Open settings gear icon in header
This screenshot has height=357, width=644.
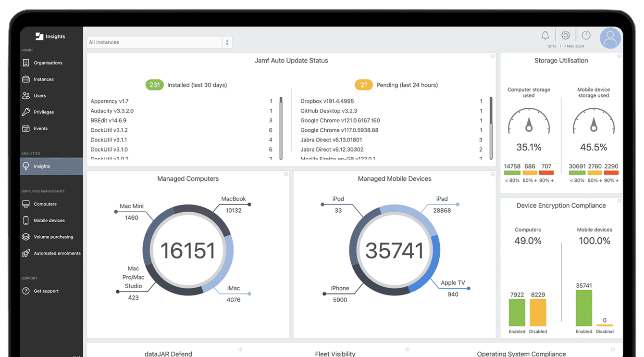[x=566, y=35]
